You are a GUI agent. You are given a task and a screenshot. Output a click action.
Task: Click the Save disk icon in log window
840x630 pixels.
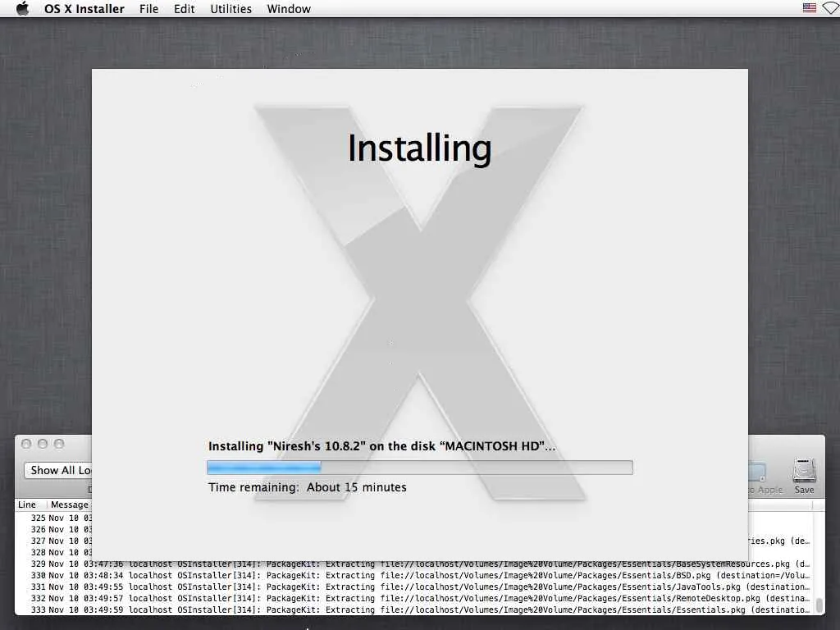804,475
